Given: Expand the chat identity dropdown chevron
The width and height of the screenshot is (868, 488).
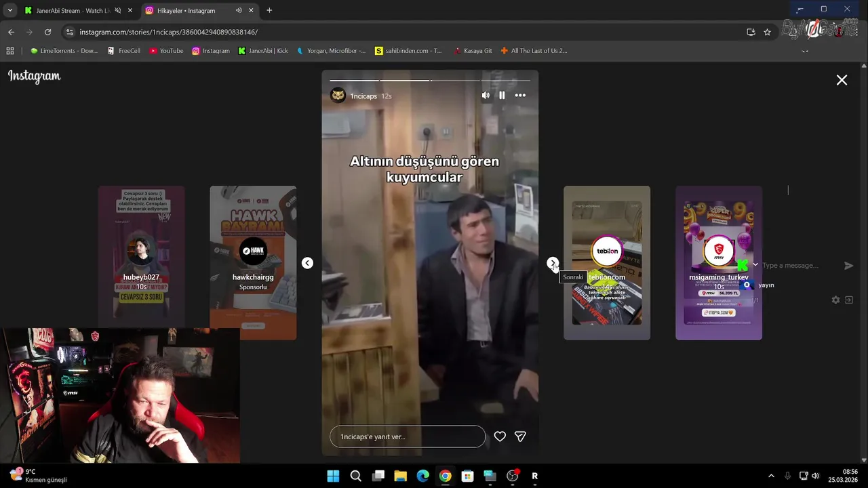Looking at the screenshot, I should click(x=755, y=265).
